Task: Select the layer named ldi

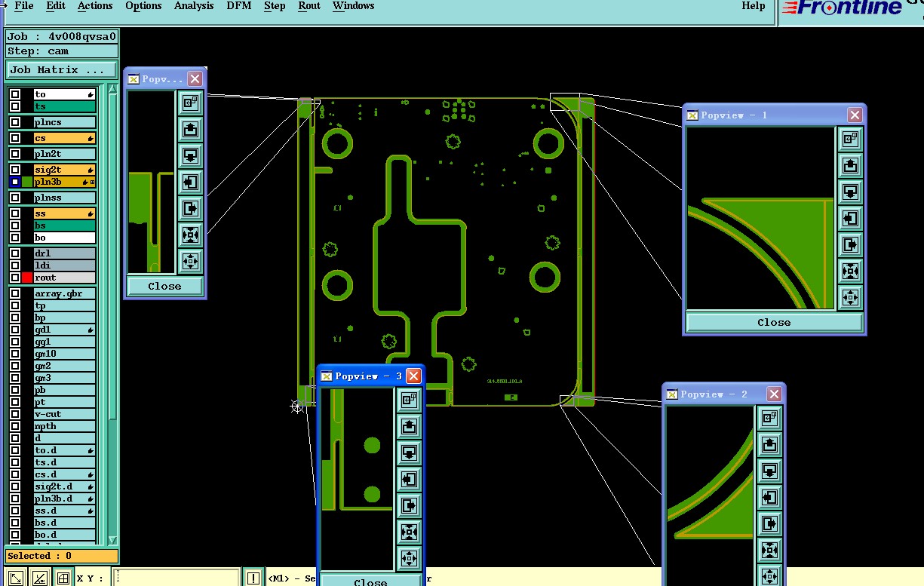Action: (x=65, y=265)
